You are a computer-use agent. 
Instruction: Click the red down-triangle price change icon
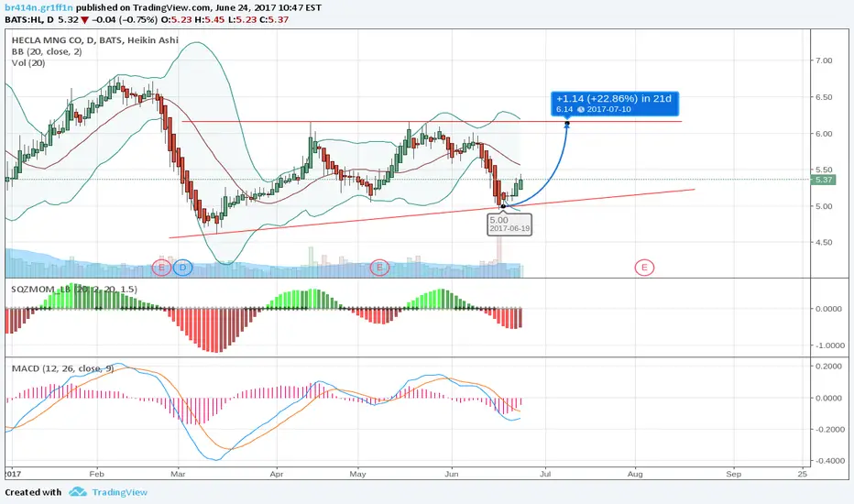coord(84,20)
